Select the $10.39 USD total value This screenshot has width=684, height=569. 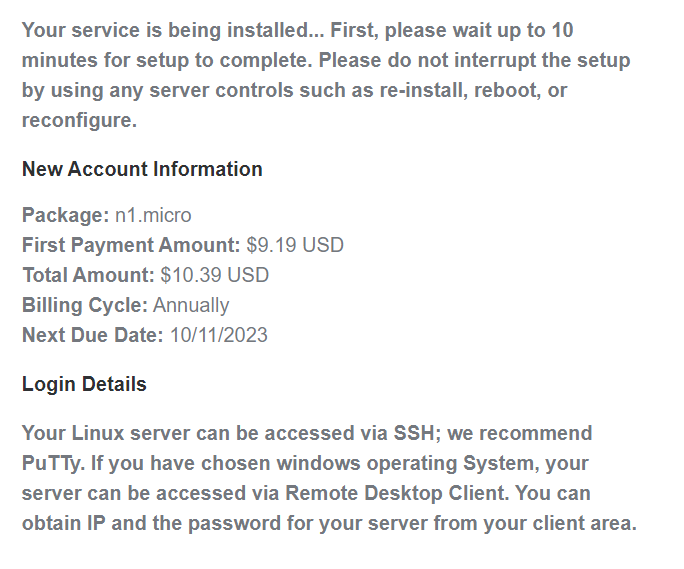pyautogui.click(x=214, y=275)
